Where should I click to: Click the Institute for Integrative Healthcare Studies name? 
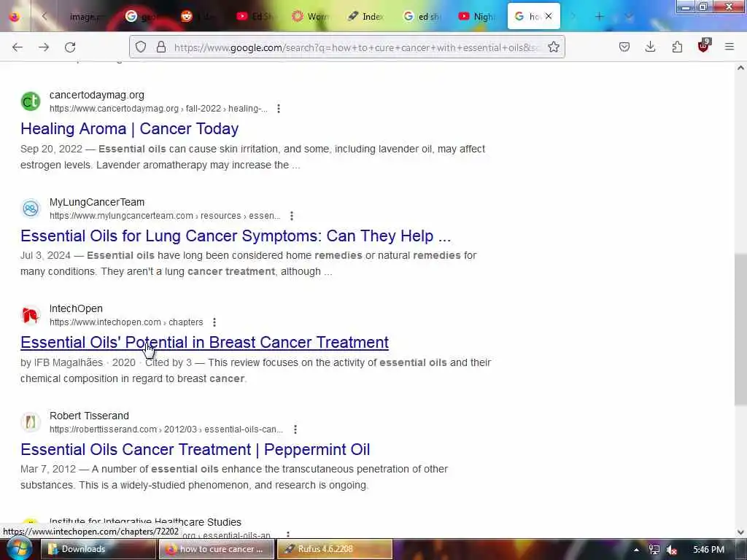pyautogui.click(x=145, y=522)
